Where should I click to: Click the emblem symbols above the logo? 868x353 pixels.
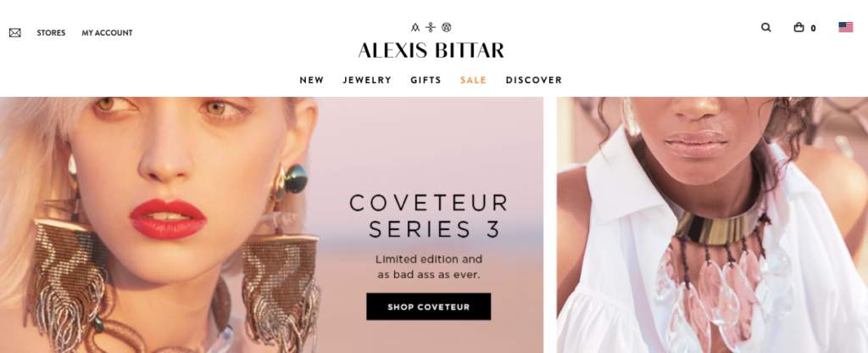click(431, 27)
